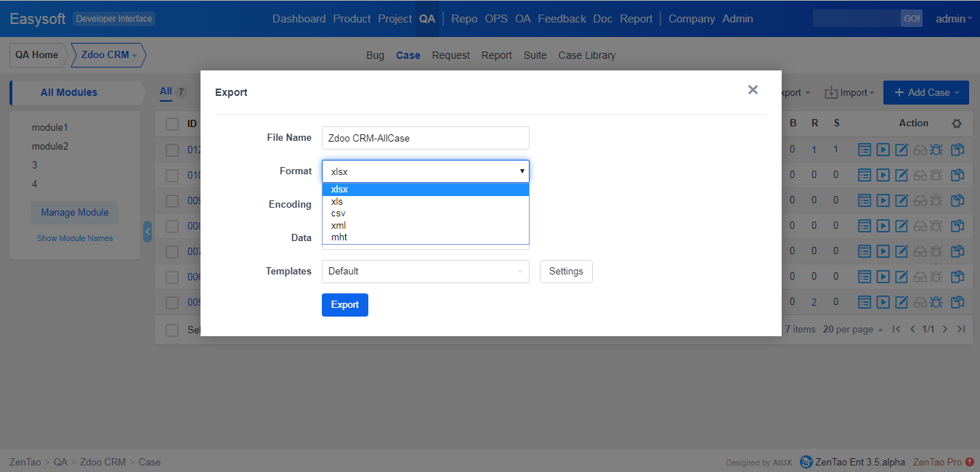This screenshot has width=980, height=472.
Task: Tick the checkbox in the table footer
Action: 172,330
